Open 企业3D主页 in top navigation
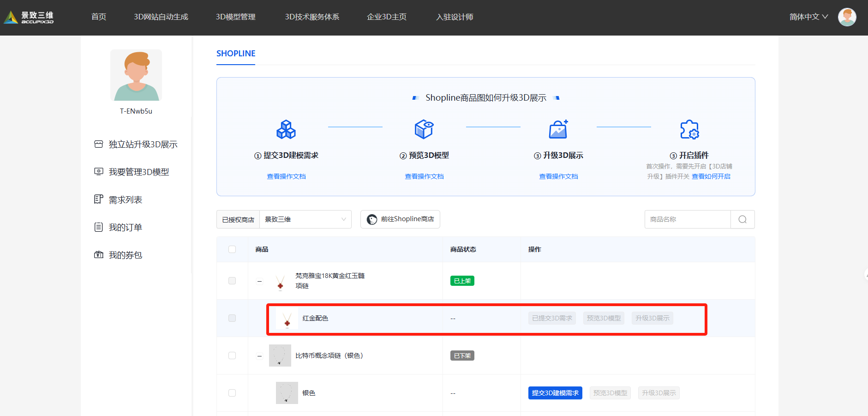 click(x=387, y=17)
